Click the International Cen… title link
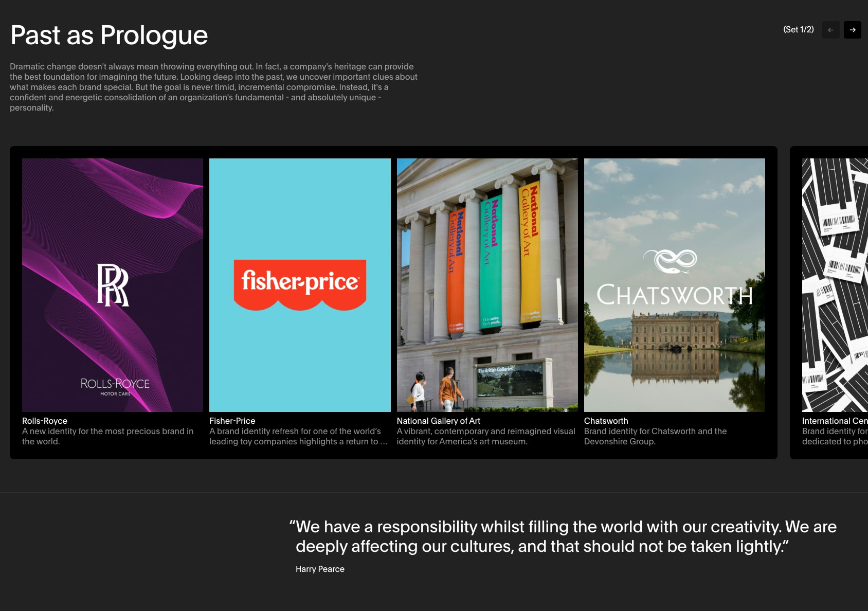Viewport: 868px width, 611px height. 835,421
